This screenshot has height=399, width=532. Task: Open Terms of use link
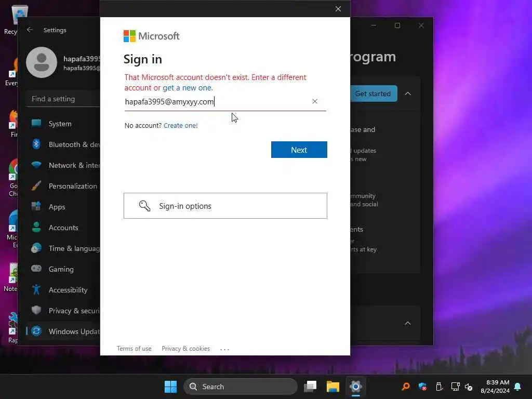point(134,349)
